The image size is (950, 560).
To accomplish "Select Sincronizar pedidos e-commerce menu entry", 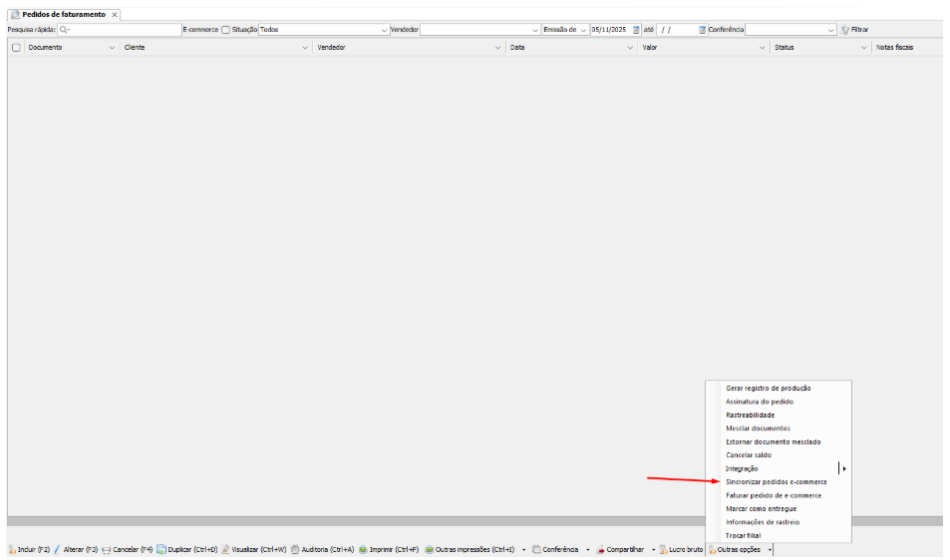I will pos(776,481).
